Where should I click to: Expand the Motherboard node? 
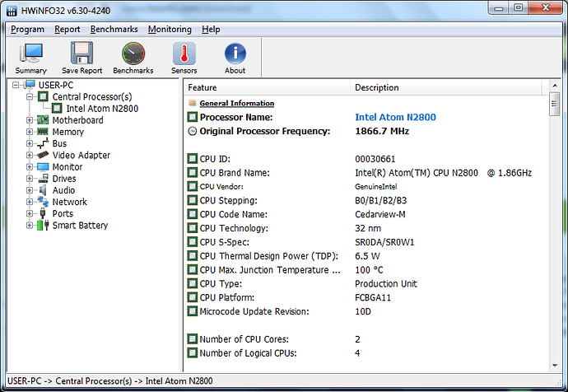(x=30, y=120)
